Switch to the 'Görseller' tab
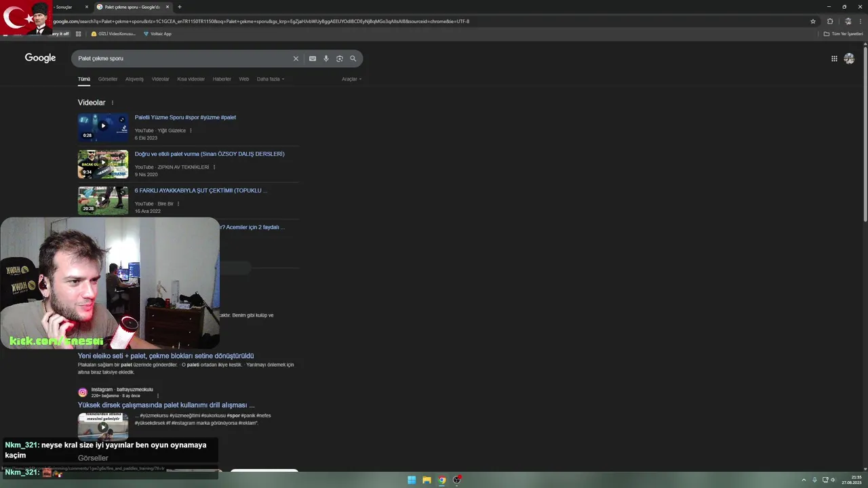This screenshot has width=868, height=488. [108, 79]
